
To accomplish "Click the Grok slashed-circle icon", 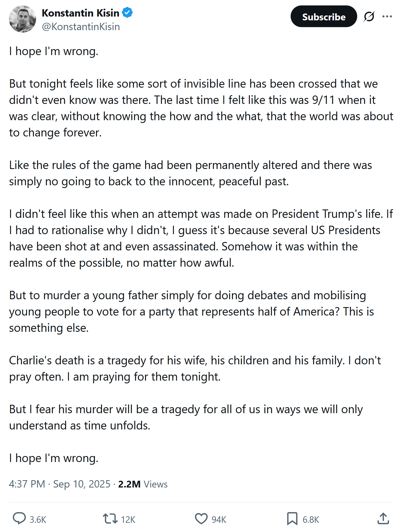I will tap(369, 17).
